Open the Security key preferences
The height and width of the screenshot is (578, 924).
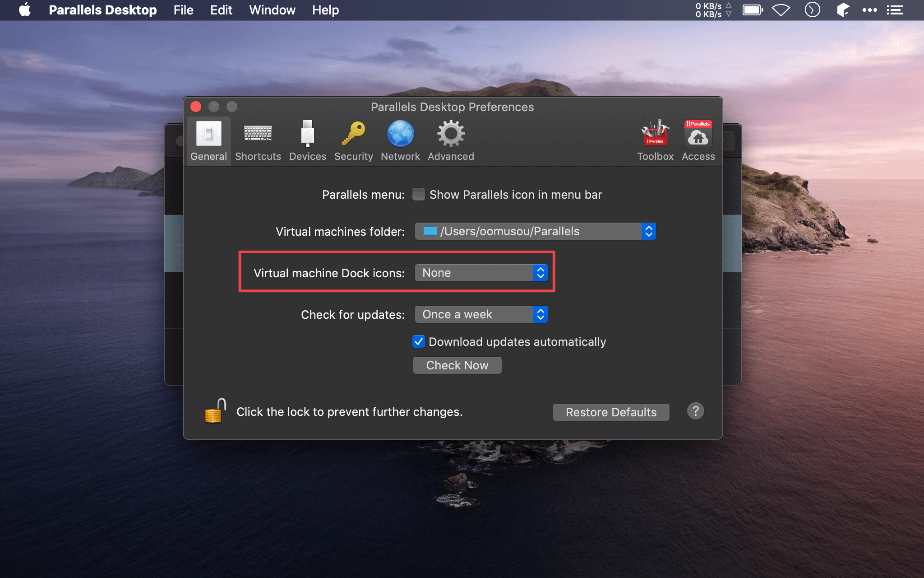353,141
